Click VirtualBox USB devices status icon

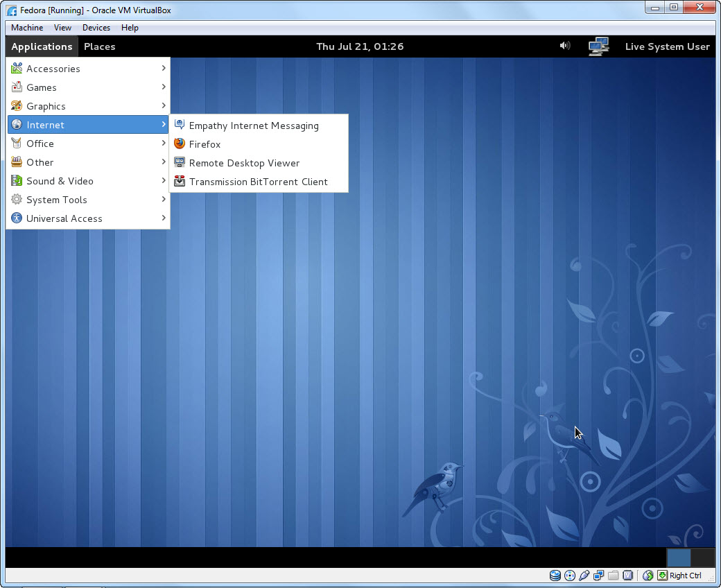pos(584,576)
